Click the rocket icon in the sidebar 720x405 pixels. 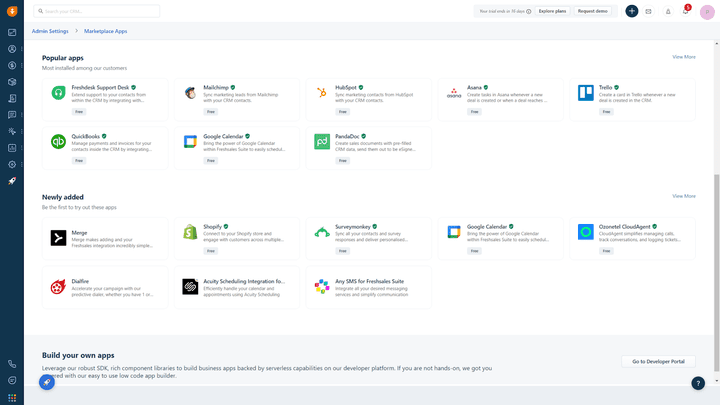tap(12, 181)
